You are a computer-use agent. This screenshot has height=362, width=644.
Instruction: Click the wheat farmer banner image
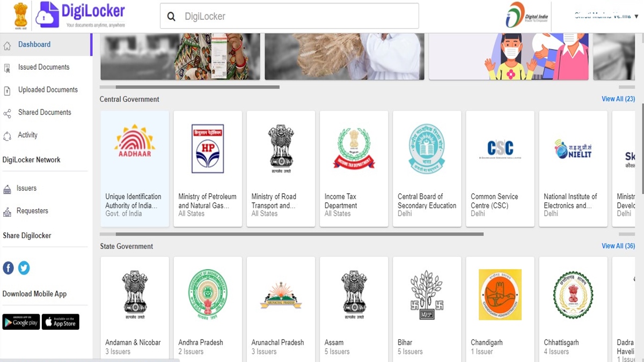[345, 56]
